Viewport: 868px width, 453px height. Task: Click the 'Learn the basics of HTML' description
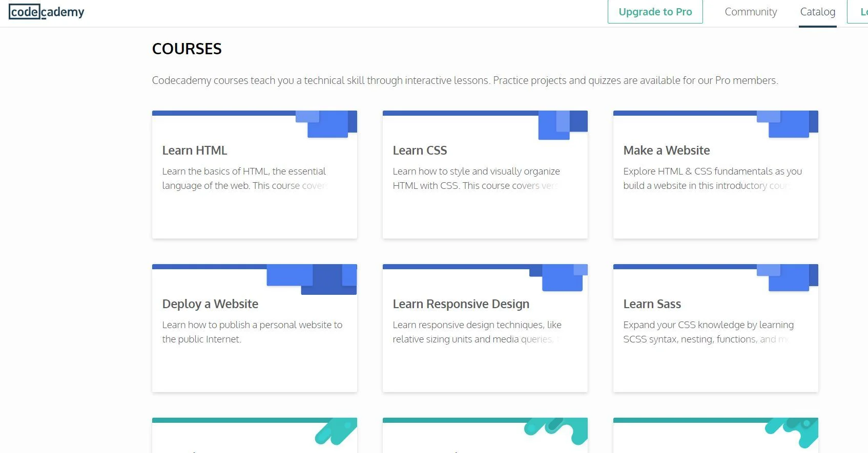pos(245,178)
